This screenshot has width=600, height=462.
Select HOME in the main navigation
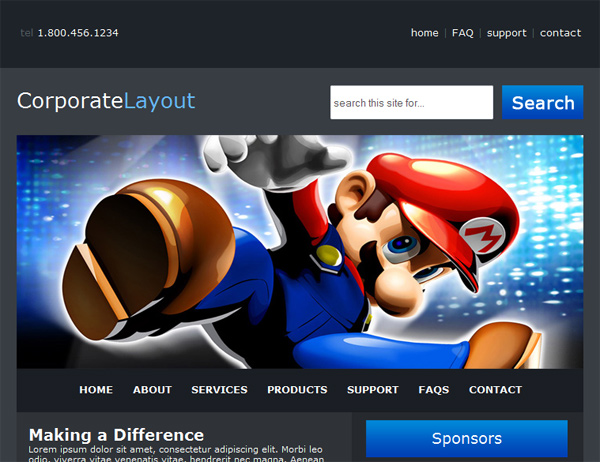click(x=96, y=390)
